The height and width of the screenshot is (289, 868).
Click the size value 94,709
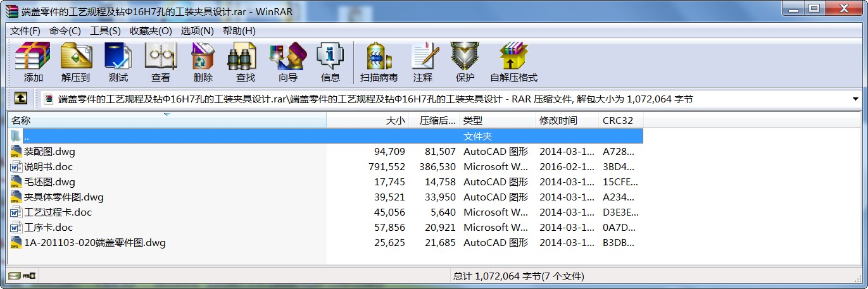coord(389,151)
